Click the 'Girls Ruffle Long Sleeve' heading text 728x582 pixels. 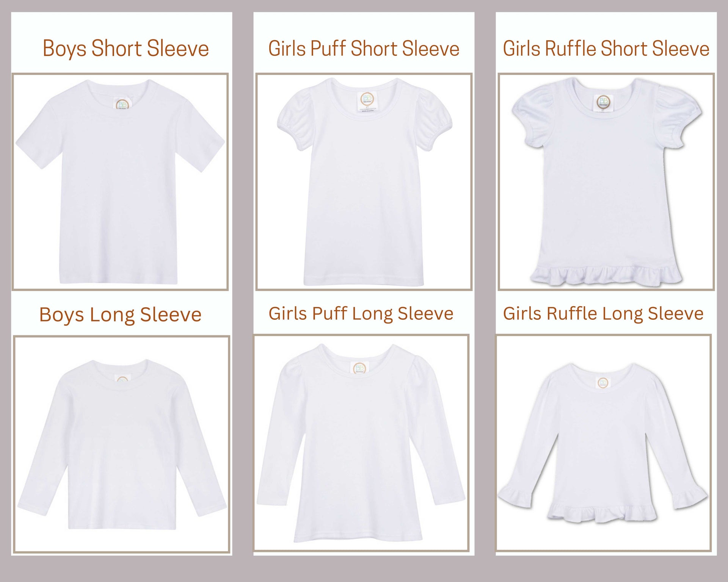coord(603,314)
